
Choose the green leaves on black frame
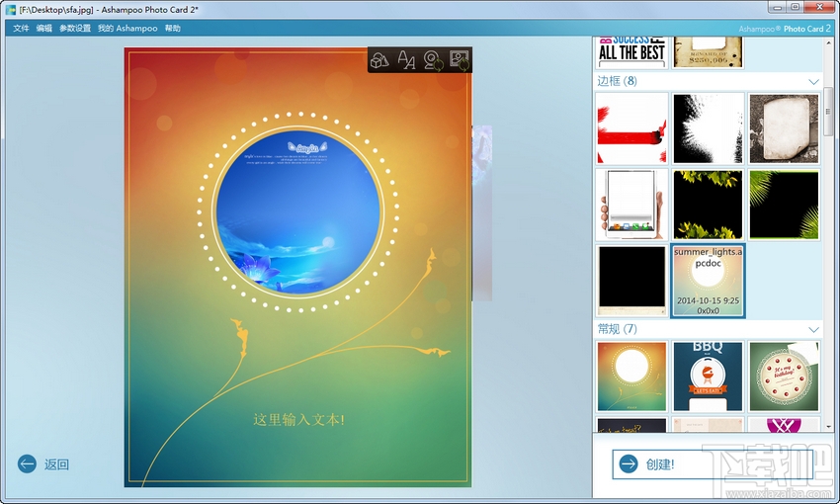tap(709, 205)
